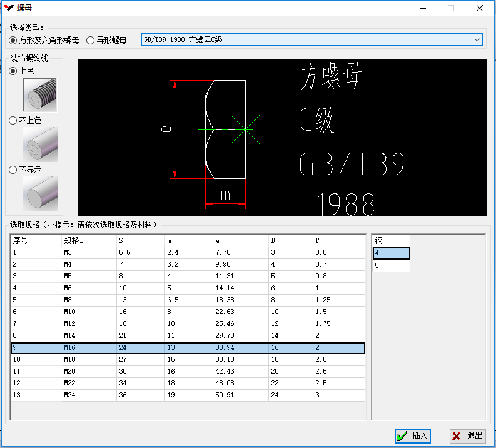Click the hidden thread preview thumbnail

(39, 192)
